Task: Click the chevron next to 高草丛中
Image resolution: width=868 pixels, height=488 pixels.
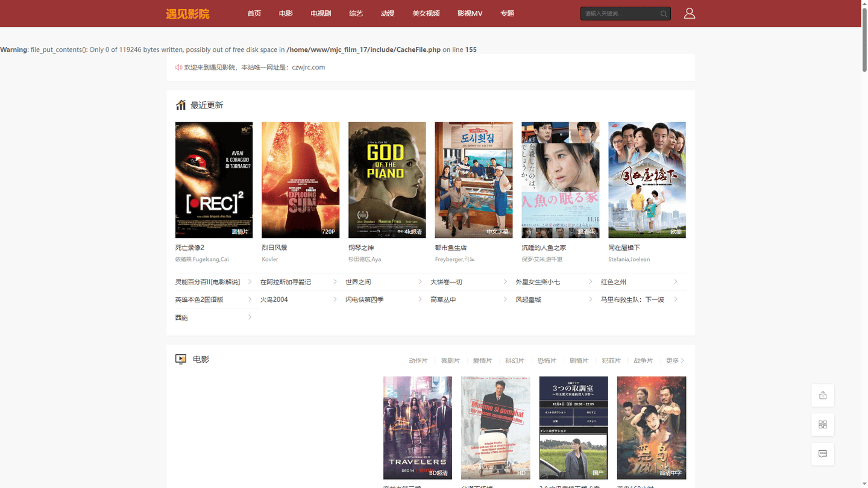Action: 505,299
